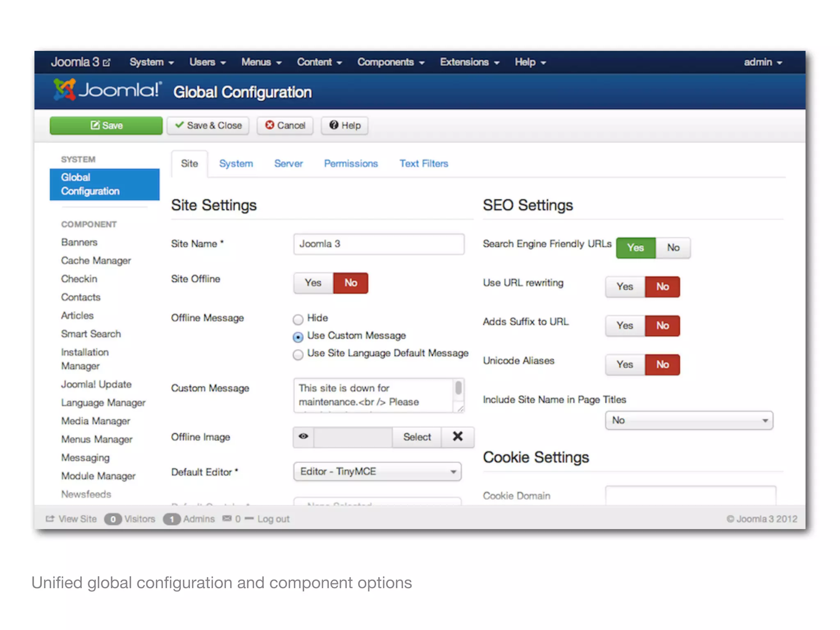Enable Use URL rewriting with Yes
Image resolution: width=840 pixels, height=630 pixels.
click(625, 286)
